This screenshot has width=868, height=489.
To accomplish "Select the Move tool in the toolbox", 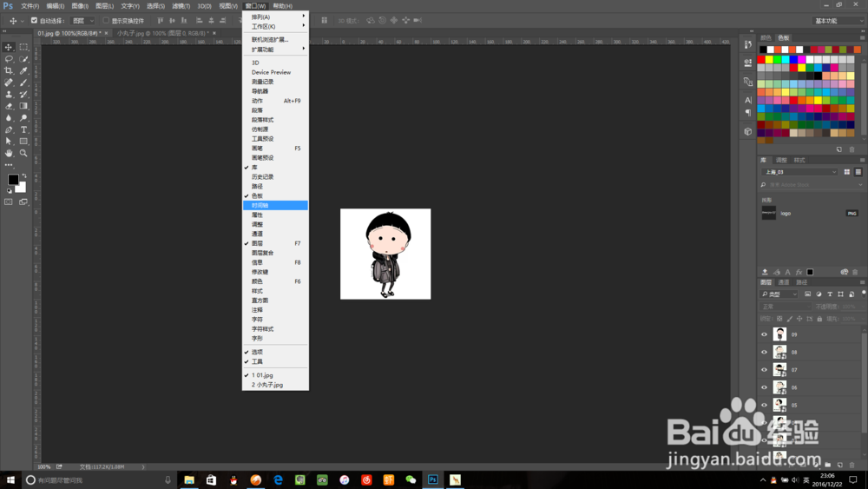I will pos(9,47).
